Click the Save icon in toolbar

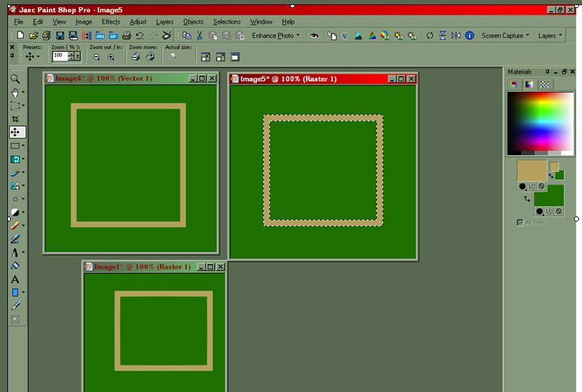click(x=60, y=35)
